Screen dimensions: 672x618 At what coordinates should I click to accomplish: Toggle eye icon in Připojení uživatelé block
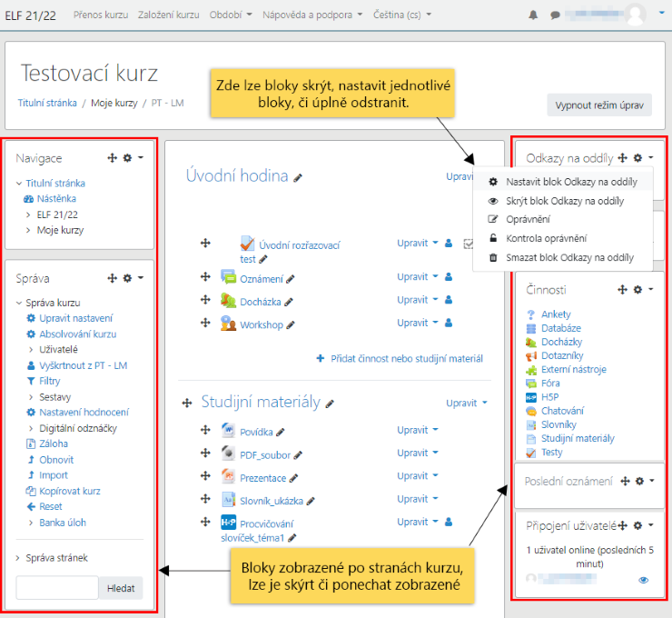coord(644,579)
